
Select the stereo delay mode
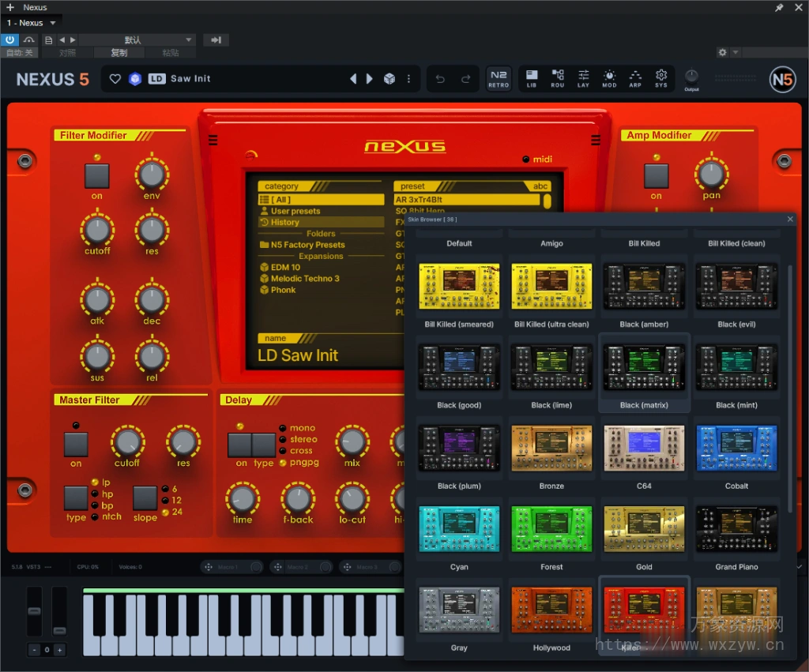(x=303, y=439)
